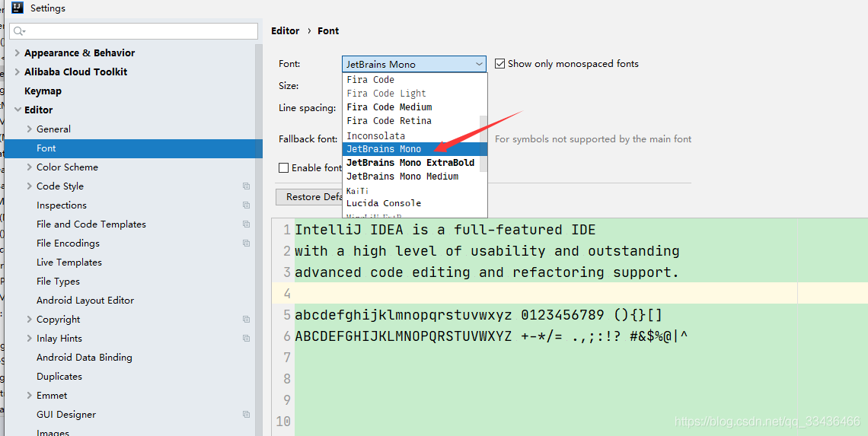Image resolution: width=868 pixels, height=436 pixels.
Task: Click the Editor breadcrumb link
Action: coord(285,31)
